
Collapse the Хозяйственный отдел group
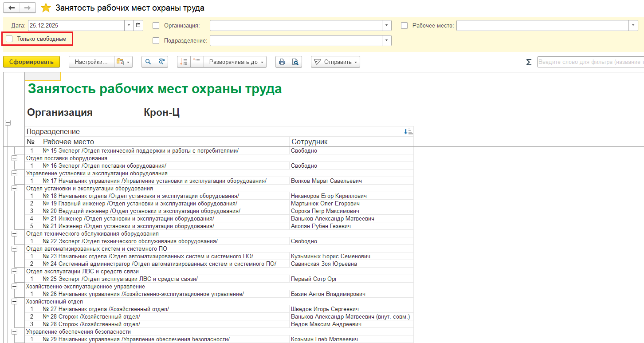tap(14, 302)
